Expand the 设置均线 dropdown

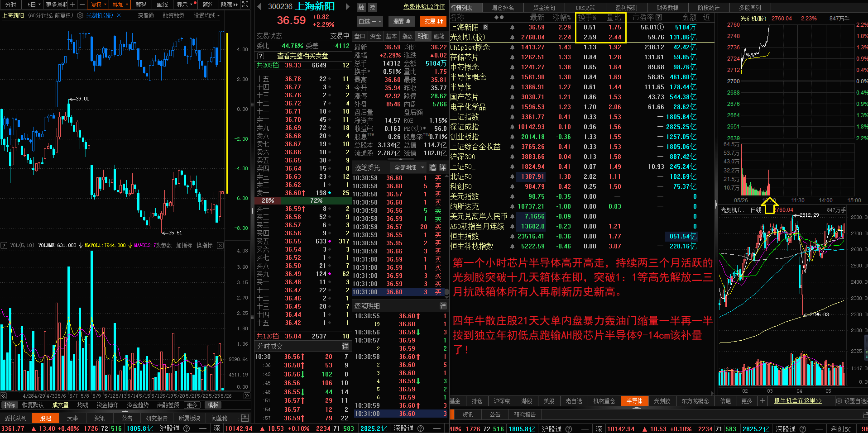206,15
